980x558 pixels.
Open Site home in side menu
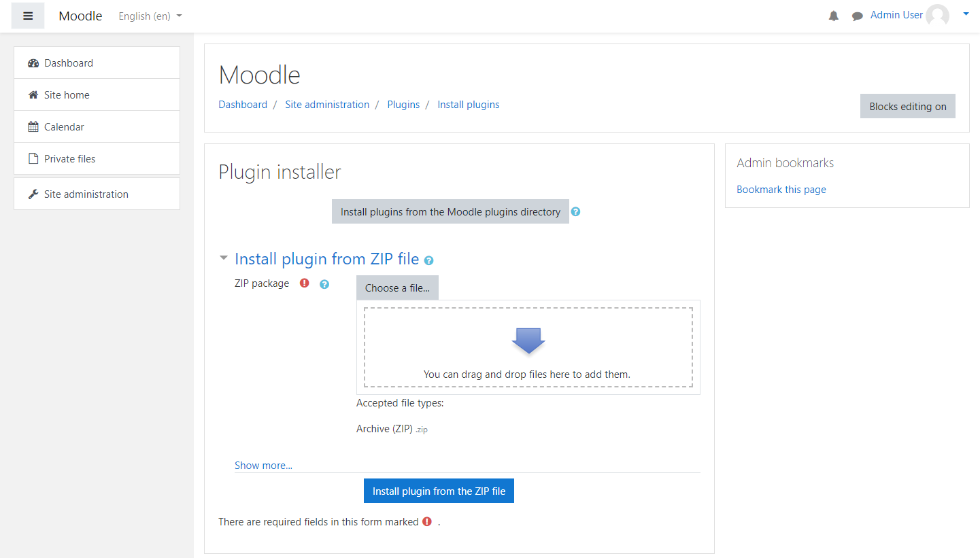tap(97, 94)
